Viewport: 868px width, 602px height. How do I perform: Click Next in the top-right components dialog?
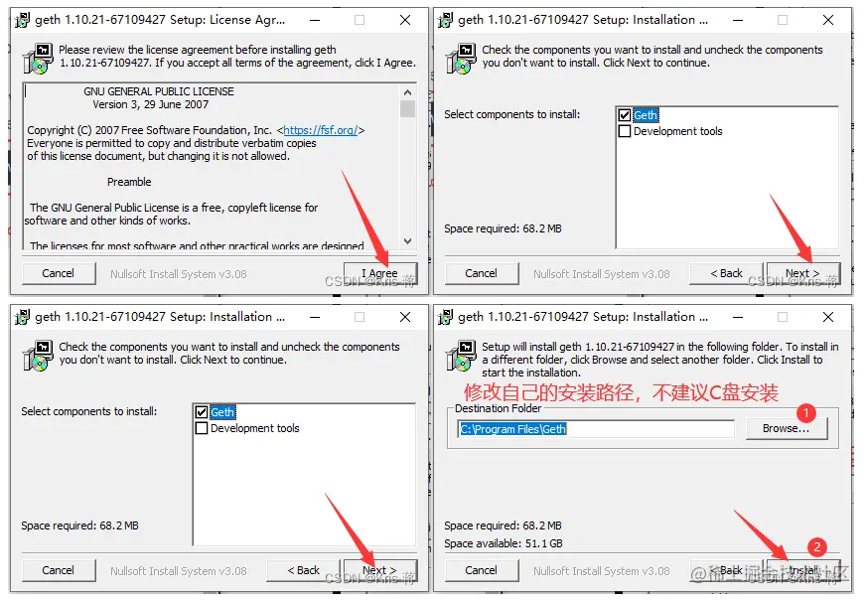pyautogui.click(x=802, y=273)
